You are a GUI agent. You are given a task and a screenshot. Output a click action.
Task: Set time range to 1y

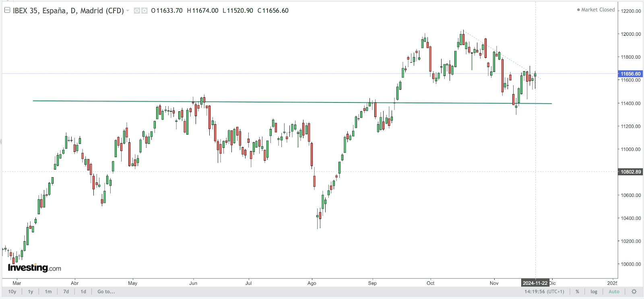coord(31,292)
